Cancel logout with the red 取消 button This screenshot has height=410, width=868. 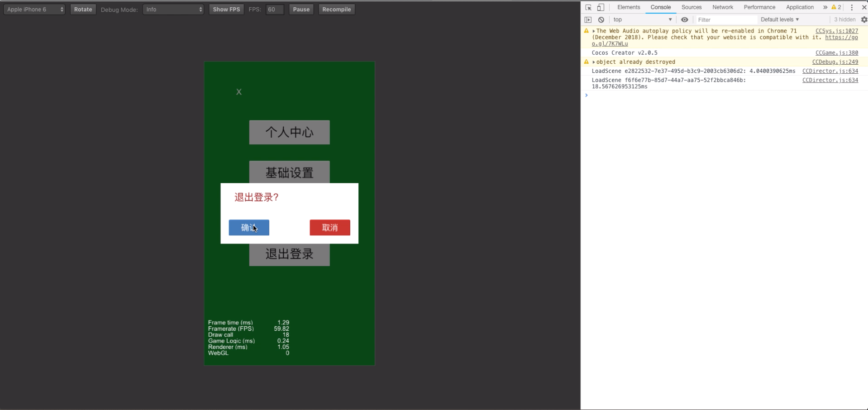coord(330,228)
